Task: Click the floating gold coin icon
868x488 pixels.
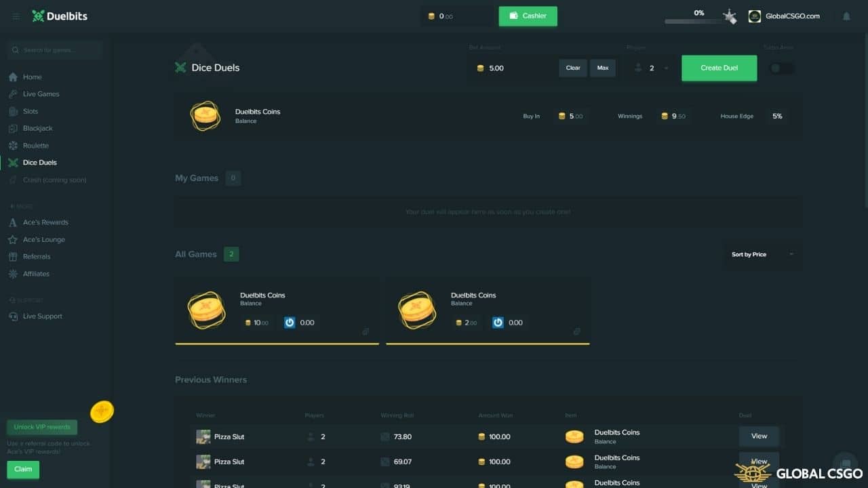Action: [102, 411]
